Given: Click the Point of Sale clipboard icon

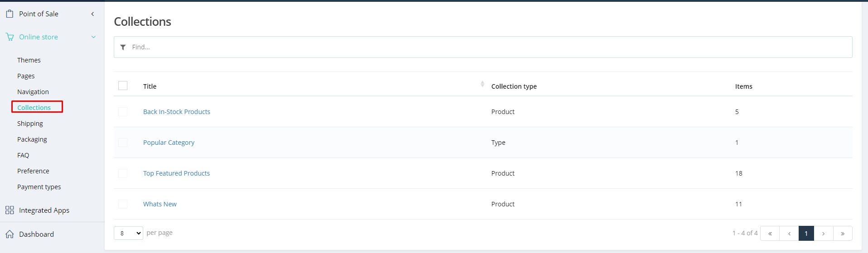Looking at the screenshot, I should click(x=10, y=14).
